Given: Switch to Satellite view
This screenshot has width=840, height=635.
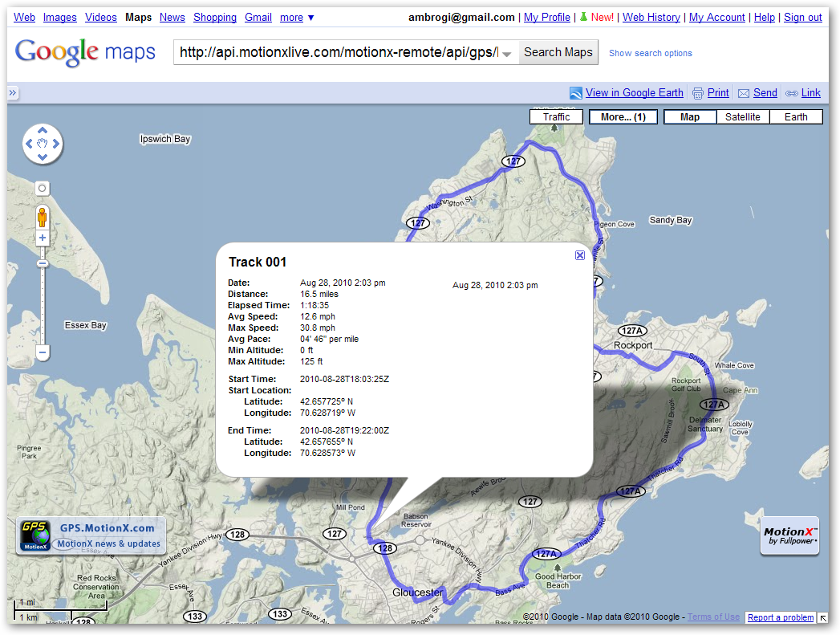Looking at the screenshot, I should 742,117.
